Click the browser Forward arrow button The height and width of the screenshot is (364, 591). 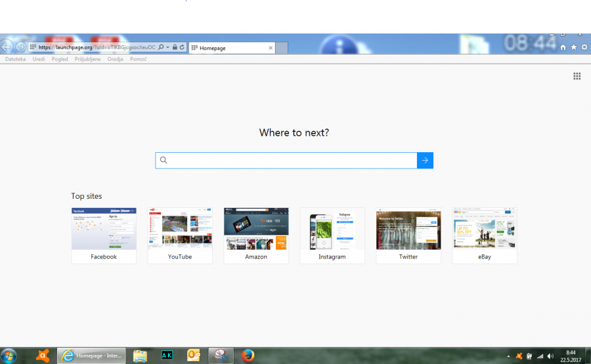point(20,47)
